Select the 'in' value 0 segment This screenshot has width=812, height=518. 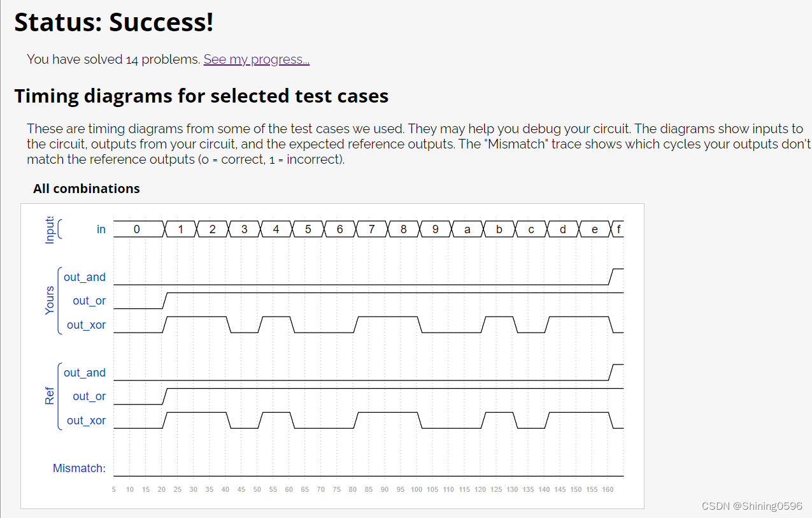(138, 229)
